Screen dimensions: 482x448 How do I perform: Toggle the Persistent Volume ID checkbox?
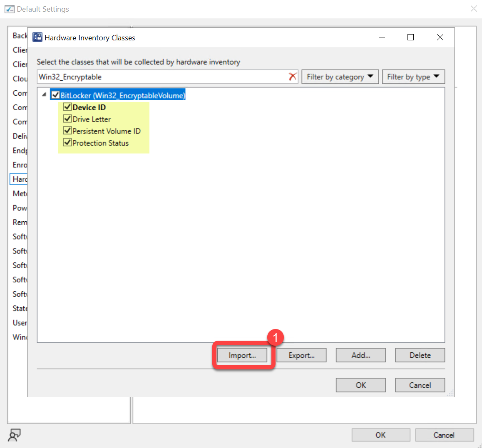click(x=67, y=131)
